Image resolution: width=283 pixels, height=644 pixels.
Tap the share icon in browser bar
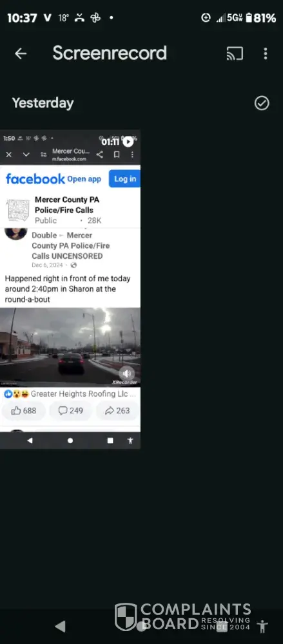tap(99, 155)
